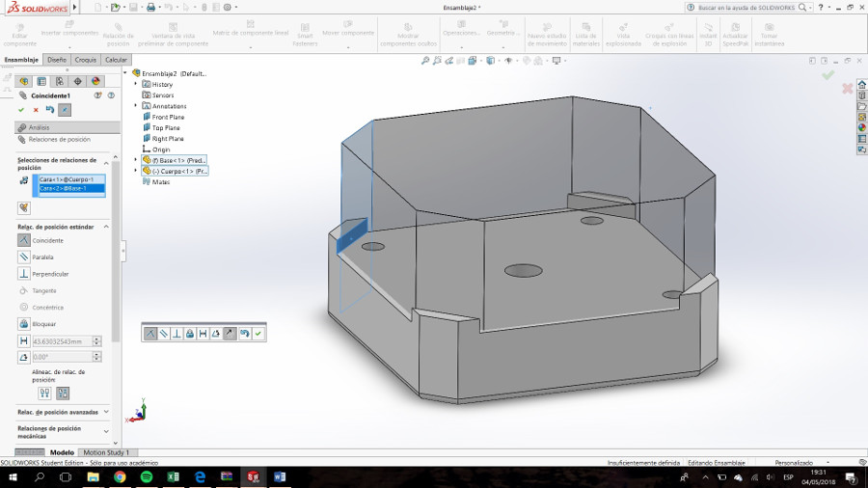
Task: Click the angle value field 0.00°
Action: [x=62, y=357]
